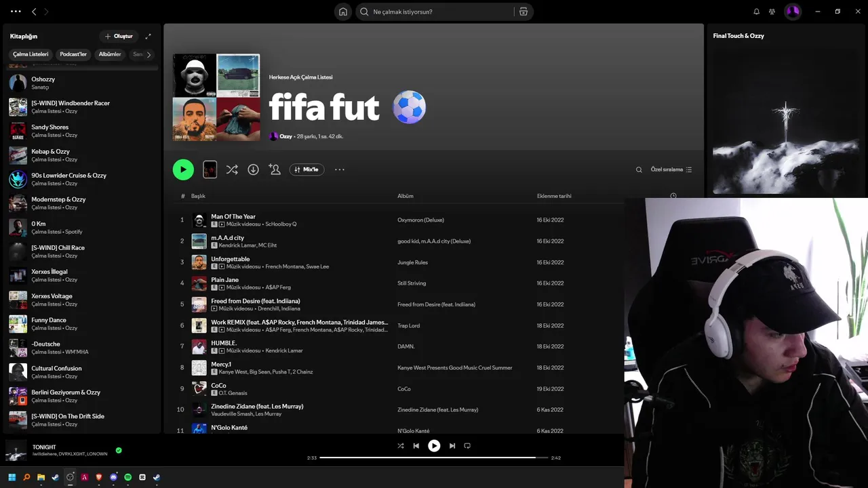Screen dimensions: 868x488
Task: Open album link Jungle Rules
Action: [x=412, y=262]
